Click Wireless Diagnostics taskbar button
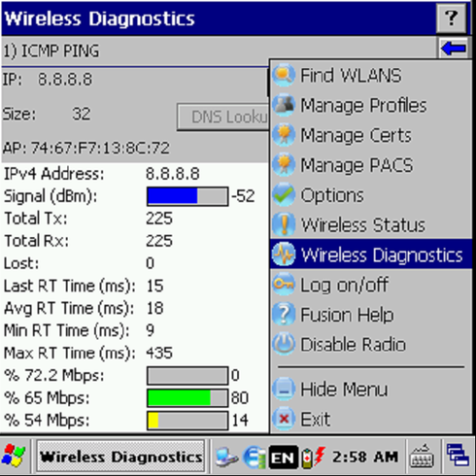The width and height of the screenshot is (476, 476). (120, 457)
